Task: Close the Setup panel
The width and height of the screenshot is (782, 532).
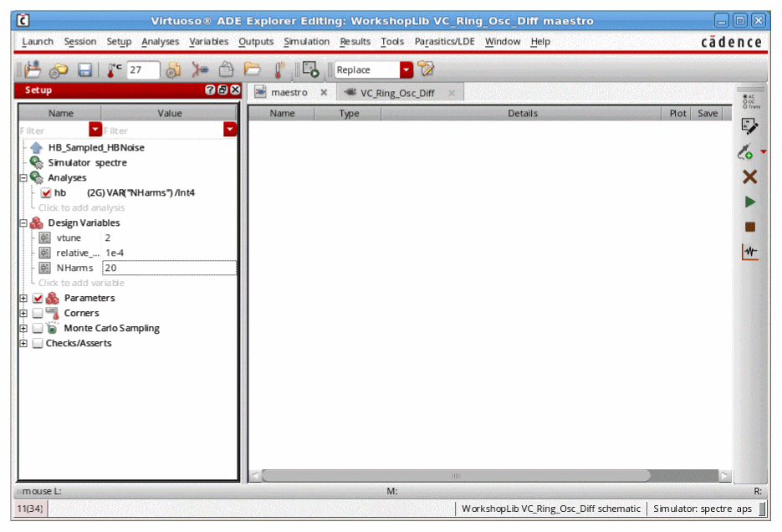Action: [235, 90]
